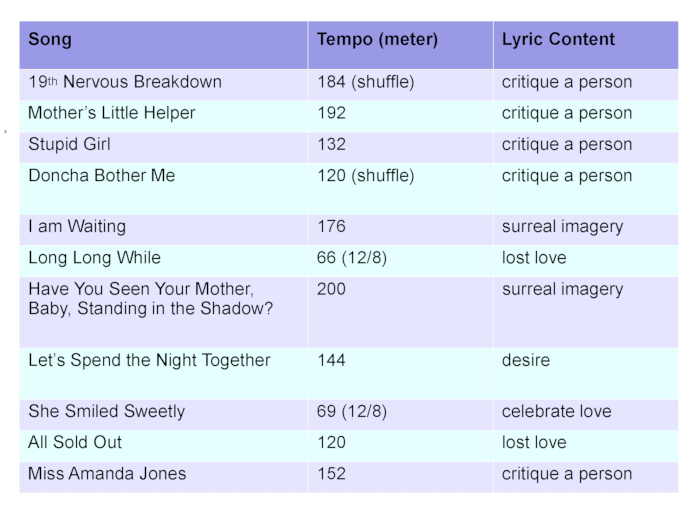700x516 pixels.
Task: Select the desire lyric content cell
Action: [586, 373]
